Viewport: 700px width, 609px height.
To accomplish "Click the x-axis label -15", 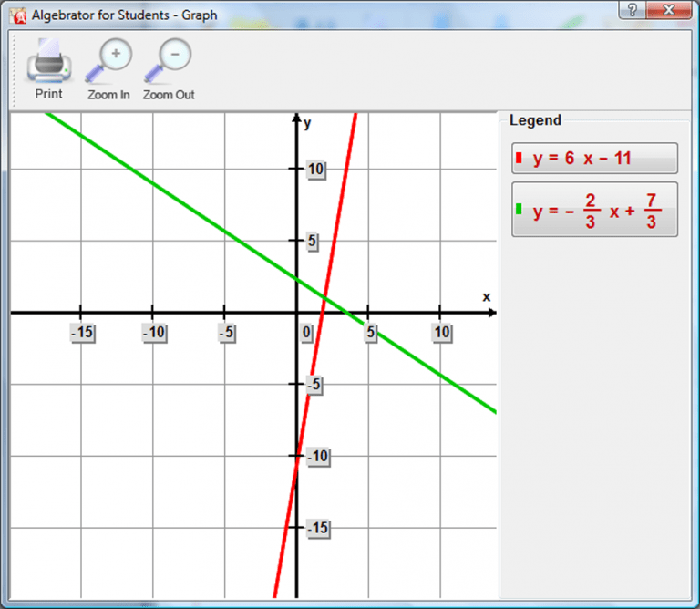I will [x=83, y=333].
